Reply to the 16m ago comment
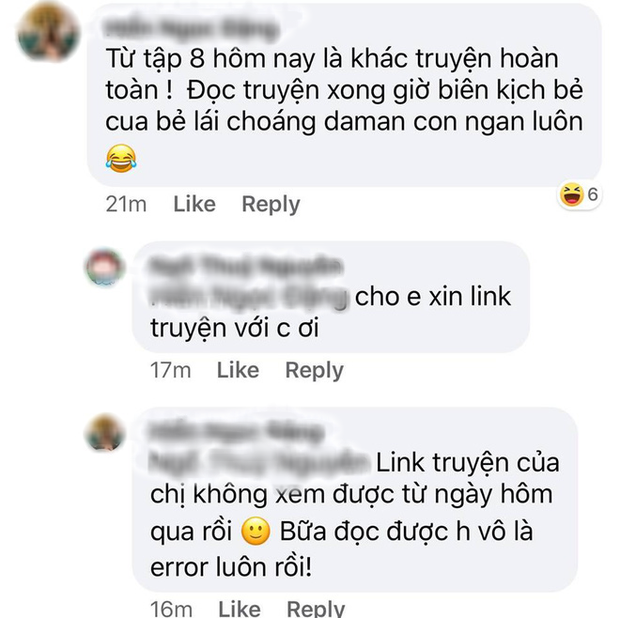Image resolution: width=620 pixels, height=618 pixels. coord(316,609)
